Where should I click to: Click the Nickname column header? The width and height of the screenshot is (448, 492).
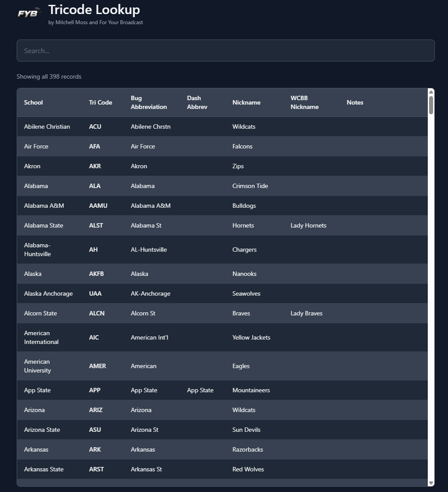point(246,102)
